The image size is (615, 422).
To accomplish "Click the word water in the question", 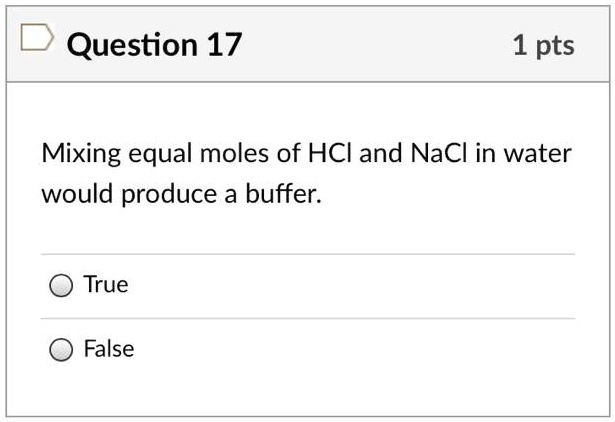I will 537,153.
